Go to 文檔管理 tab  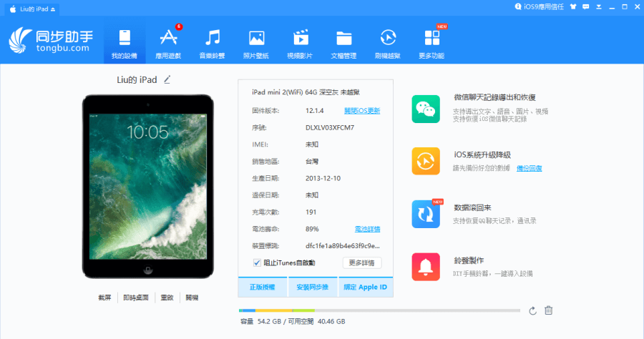coord(343,44)
